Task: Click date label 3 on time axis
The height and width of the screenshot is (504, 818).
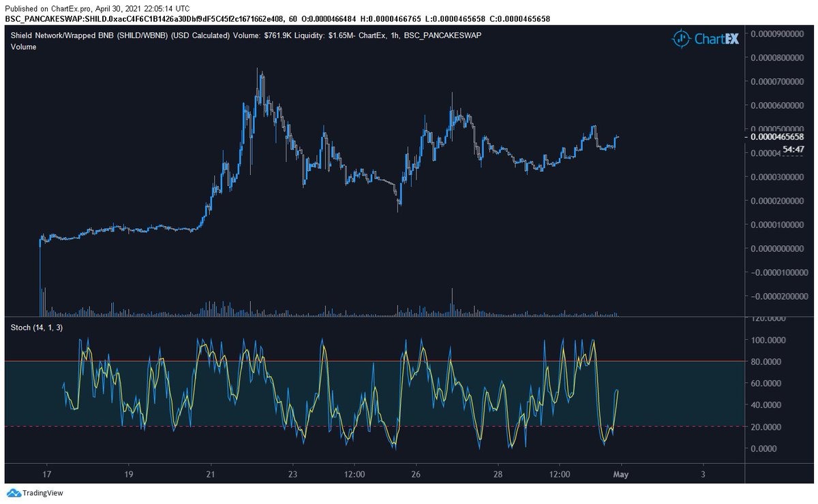Action: click(703, 474)
